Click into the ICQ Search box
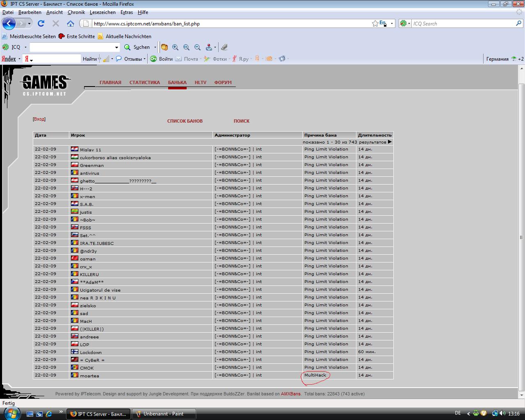 tap(463, 23)
